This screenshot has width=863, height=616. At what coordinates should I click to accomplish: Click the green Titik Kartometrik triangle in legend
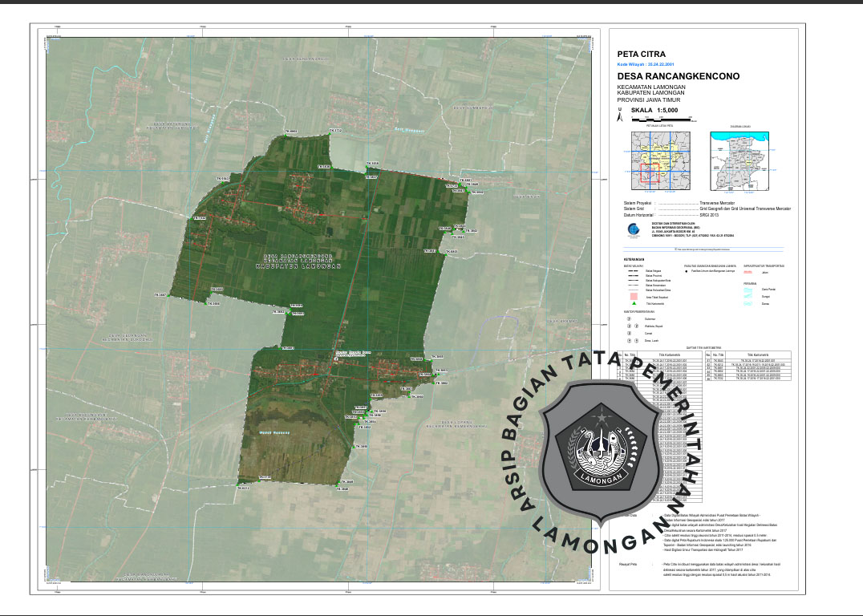pos(634,304)
